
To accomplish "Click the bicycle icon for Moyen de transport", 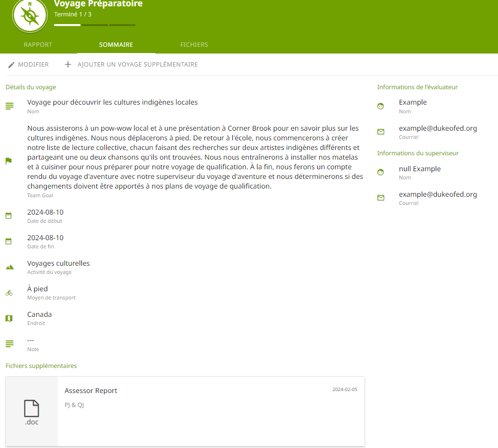I will [9, 292].
